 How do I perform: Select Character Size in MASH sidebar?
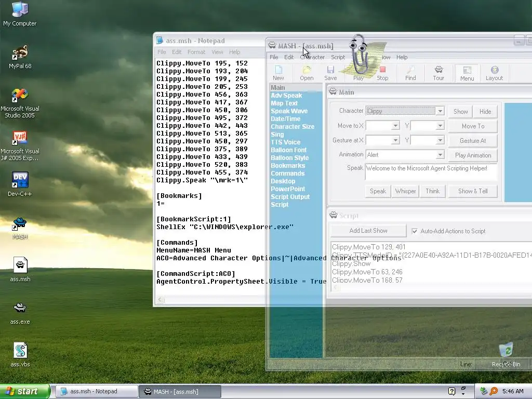(292, 127)
